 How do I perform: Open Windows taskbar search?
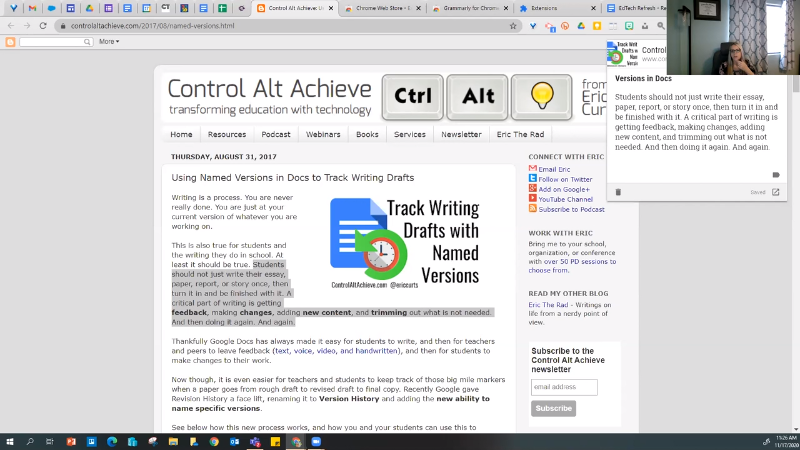pyautogui.click(x=30, y=442)
